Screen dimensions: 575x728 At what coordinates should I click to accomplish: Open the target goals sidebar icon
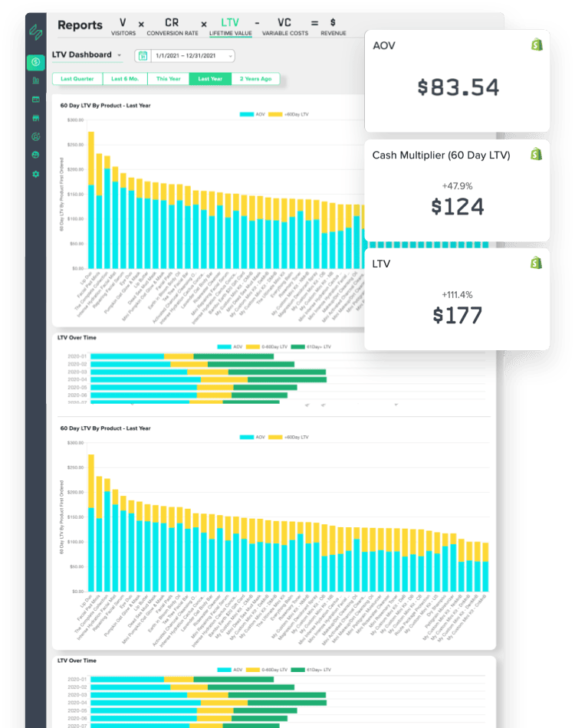coord(35,136)
